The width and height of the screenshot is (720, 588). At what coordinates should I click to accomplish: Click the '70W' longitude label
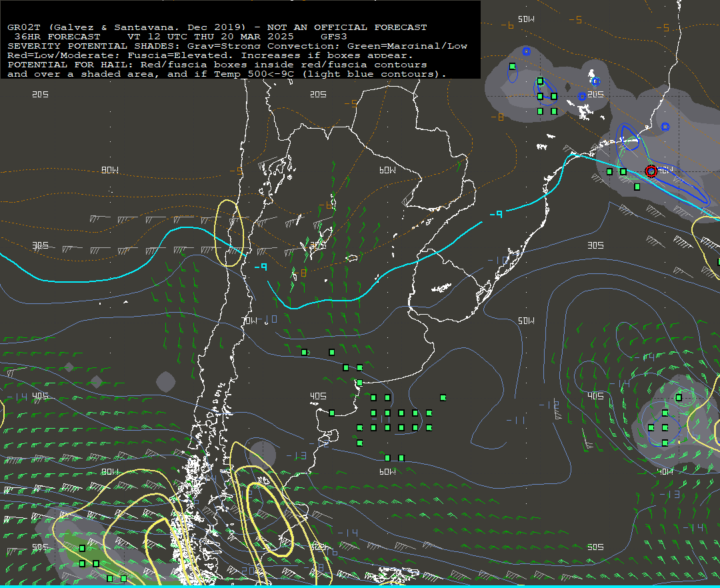point(249,321)
